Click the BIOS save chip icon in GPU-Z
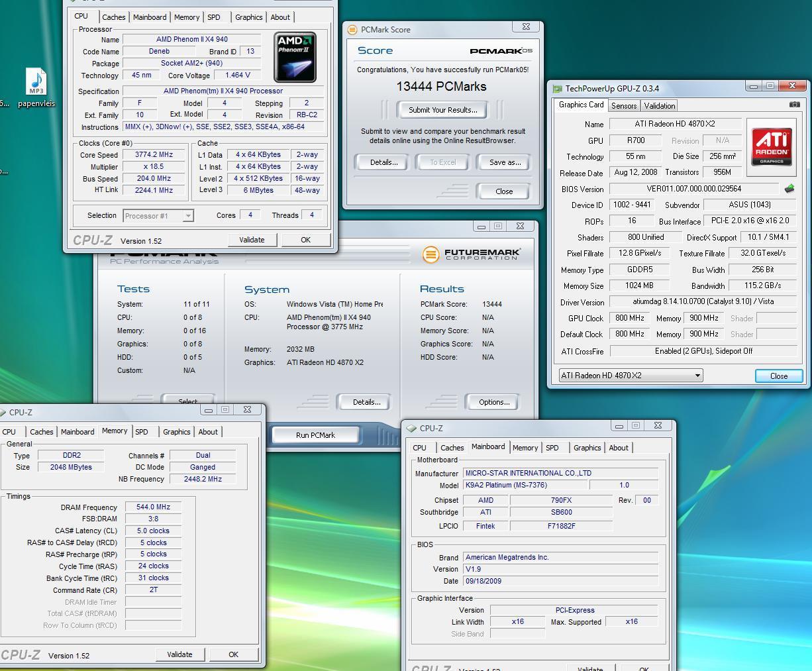The height and width of the screenshot is (671, 812). pyautogui.click(x=789, y=189)
